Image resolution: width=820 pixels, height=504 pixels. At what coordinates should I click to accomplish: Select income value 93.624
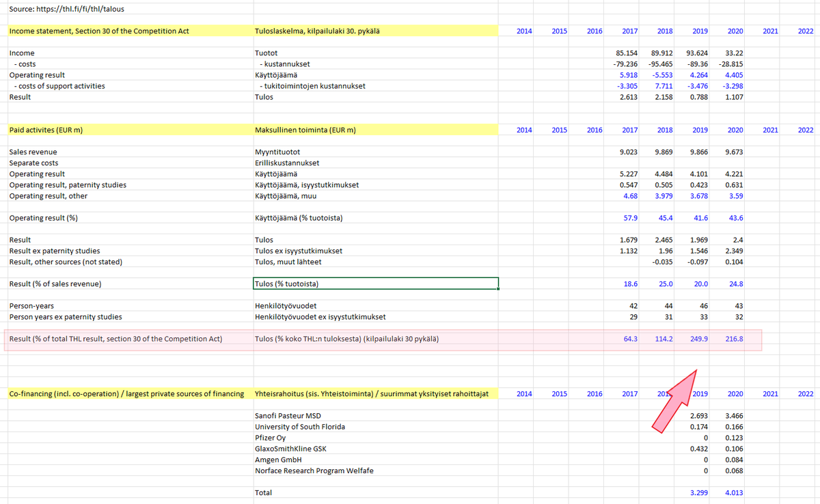click(x=697, y=53)
